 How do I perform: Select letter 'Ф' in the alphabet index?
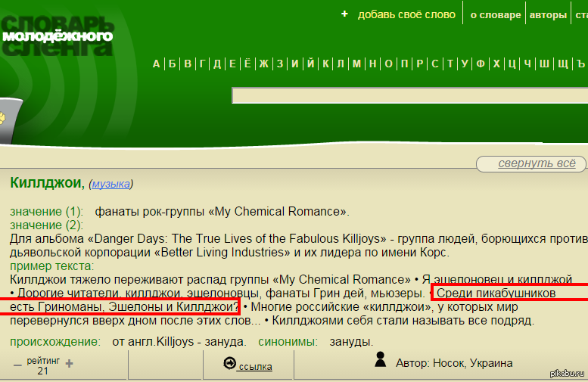(481, 64)
